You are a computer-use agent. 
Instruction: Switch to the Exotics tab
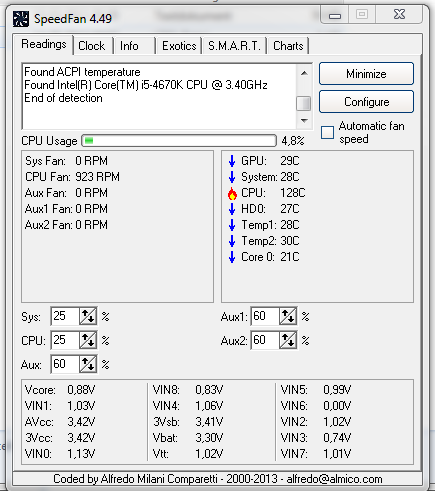tap(179, 46)
